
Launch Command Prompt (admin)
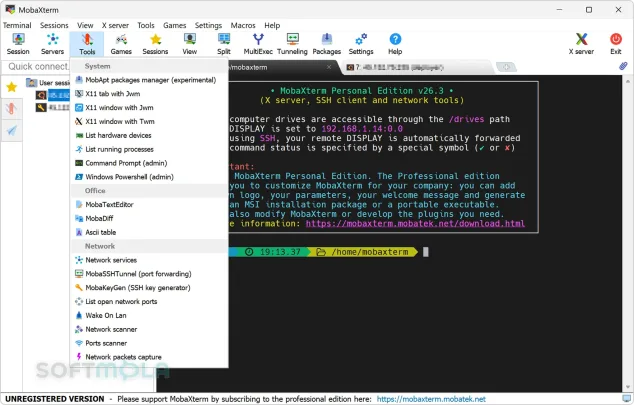click(149, 163)
